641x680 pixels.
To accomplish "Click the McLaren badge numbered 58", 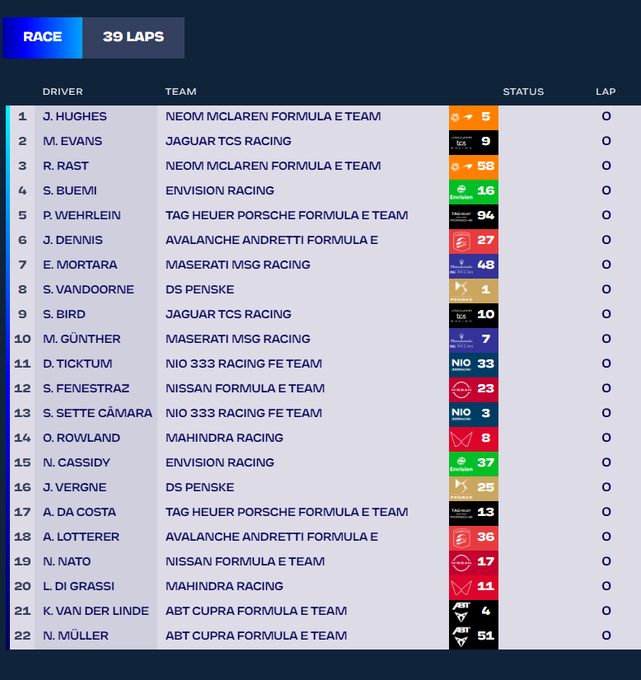I will click(474, 167).
